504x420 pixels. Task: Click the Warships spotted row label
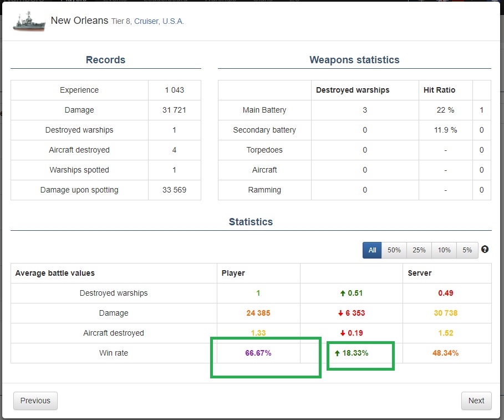(x=79, y=170)
